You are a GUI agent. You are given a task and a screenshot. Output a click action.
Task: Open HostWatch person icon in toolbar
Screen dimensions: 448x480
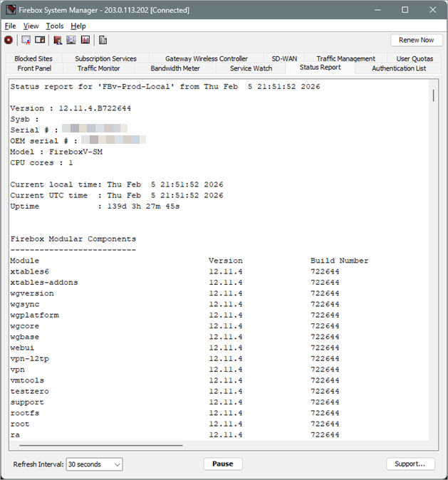coord(58,40)
